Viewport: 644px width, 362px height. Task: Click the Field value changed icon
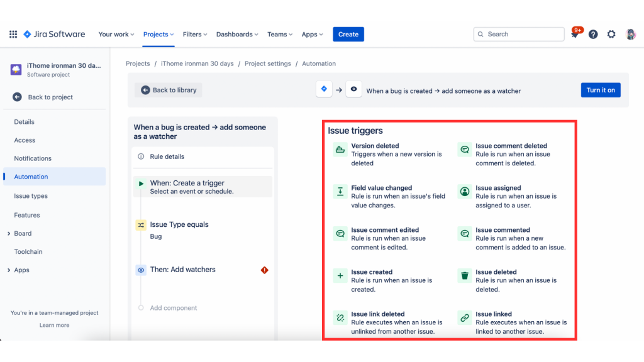(x=340, y=192)
